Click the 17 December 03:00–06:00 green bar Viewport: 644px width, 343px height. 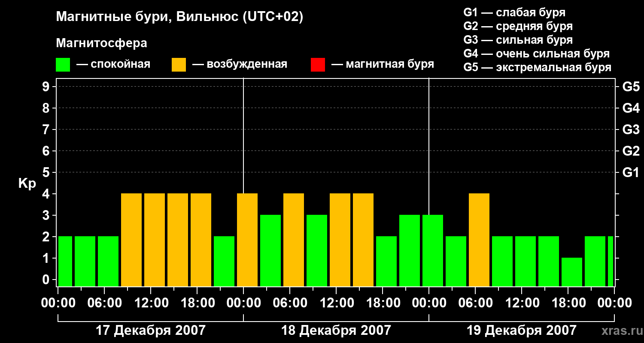85,262
